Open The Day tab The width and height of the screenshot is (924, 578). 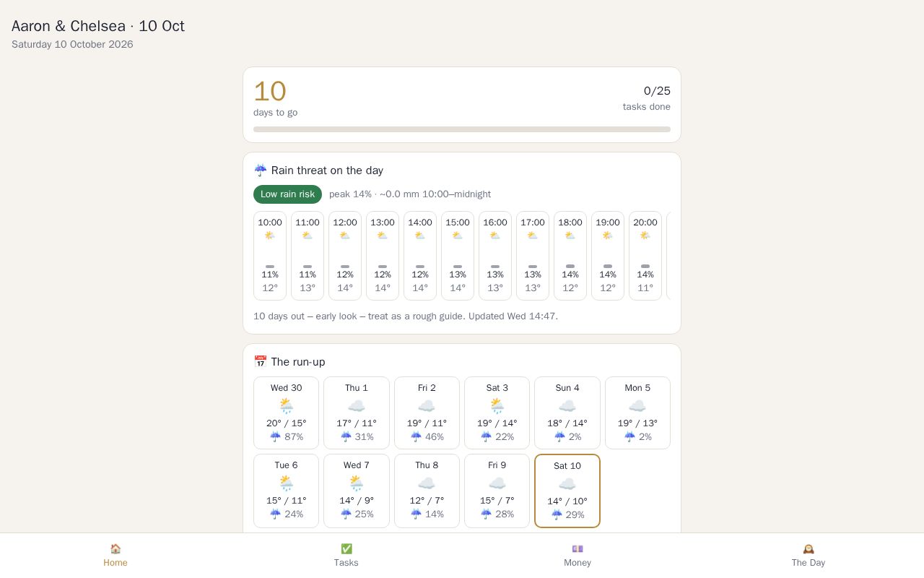[808, 556]
